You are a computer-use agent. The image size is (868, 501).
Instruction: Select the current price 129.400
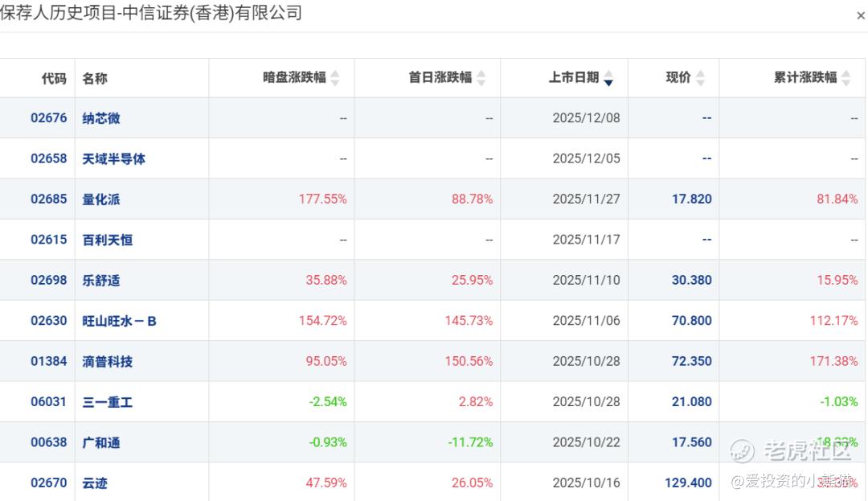[x=689, y=483]
